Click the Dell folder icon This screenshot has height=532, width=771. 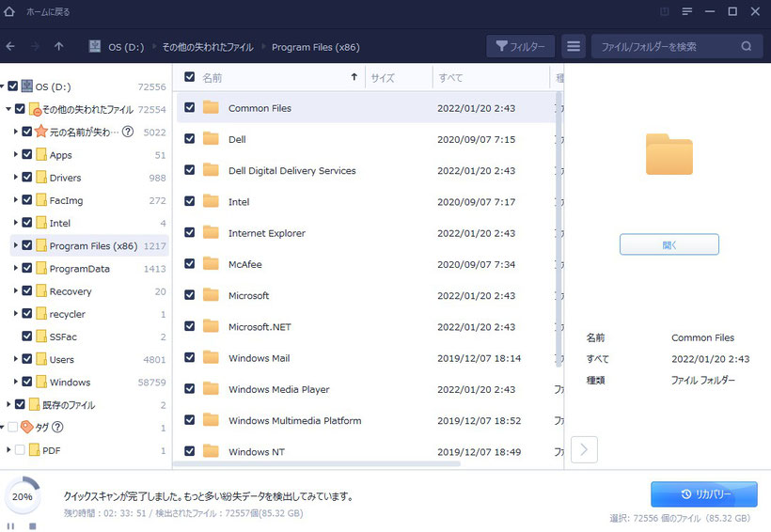point(211,139)
